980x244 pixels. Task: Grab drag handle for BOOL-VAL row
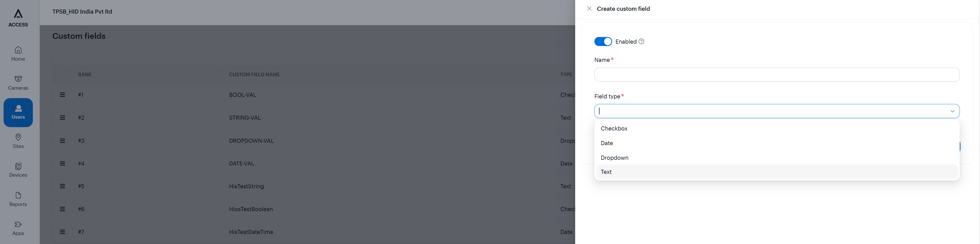point(62,95)
